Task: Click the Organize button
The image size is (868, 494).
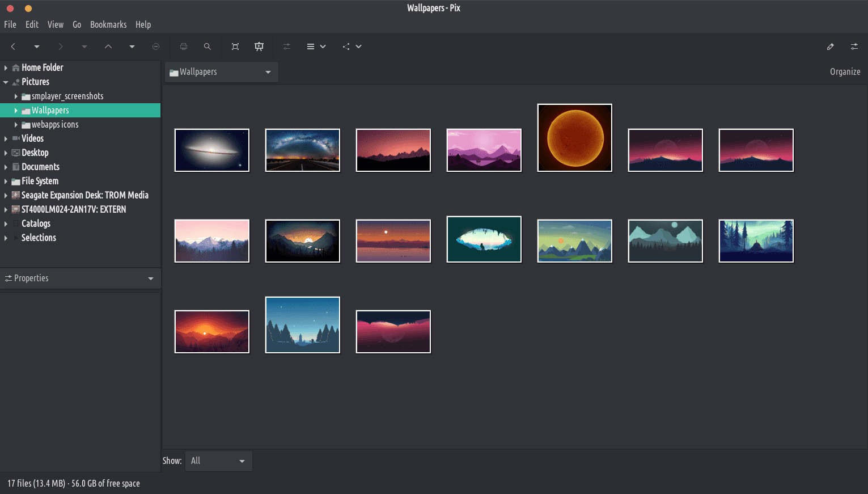Action: (x=845, y=72)
